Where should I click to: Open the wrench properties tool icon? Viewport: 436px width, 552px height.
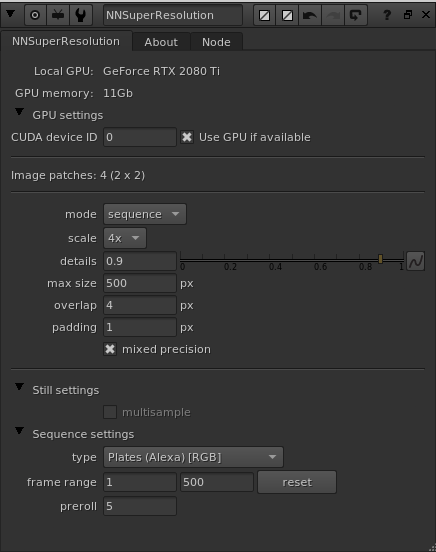(81, 15)
